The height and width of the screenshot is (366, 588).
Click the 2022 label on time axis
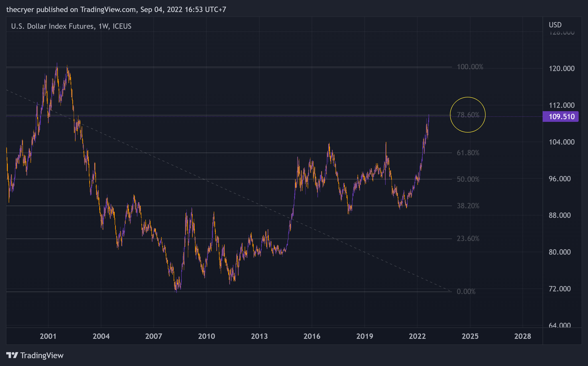click(417, 336)
